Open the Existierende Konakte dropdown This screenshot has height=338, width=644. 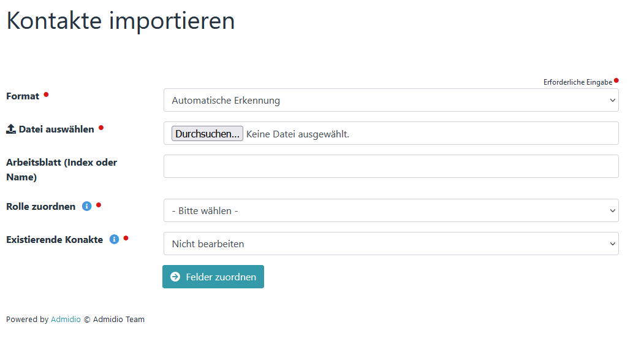tap(391, 244)
